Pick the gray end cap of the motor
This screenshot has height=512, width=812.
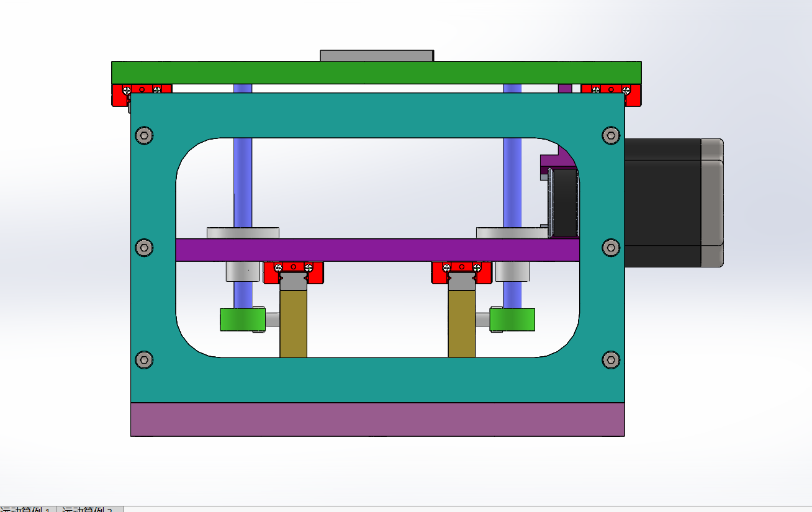[712, 203]
